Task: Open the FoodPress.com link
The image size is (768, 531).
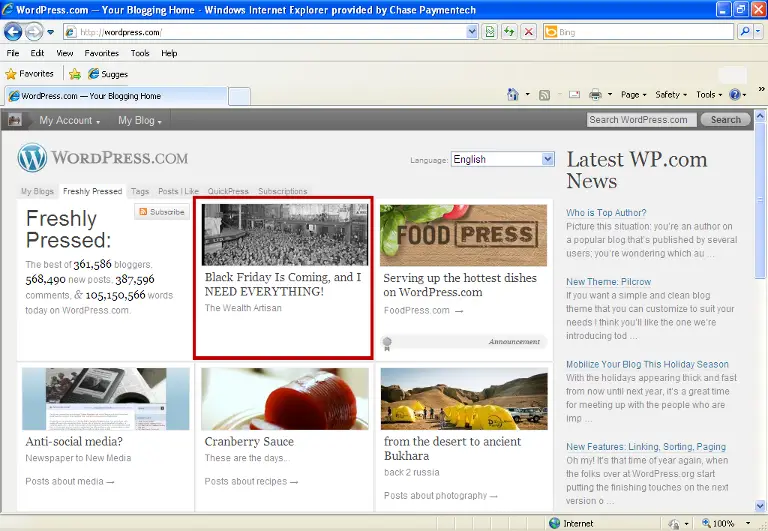Action: (423, 310)
